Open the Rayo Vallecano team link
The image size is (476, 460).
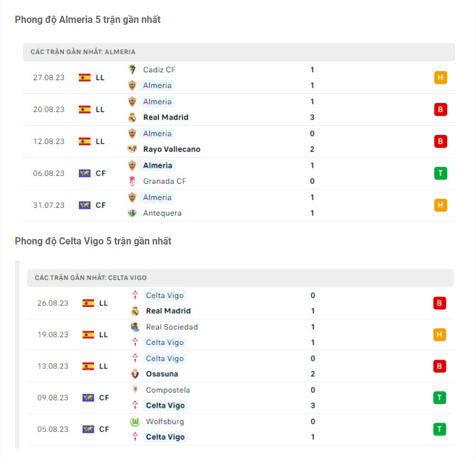[172, 149]
